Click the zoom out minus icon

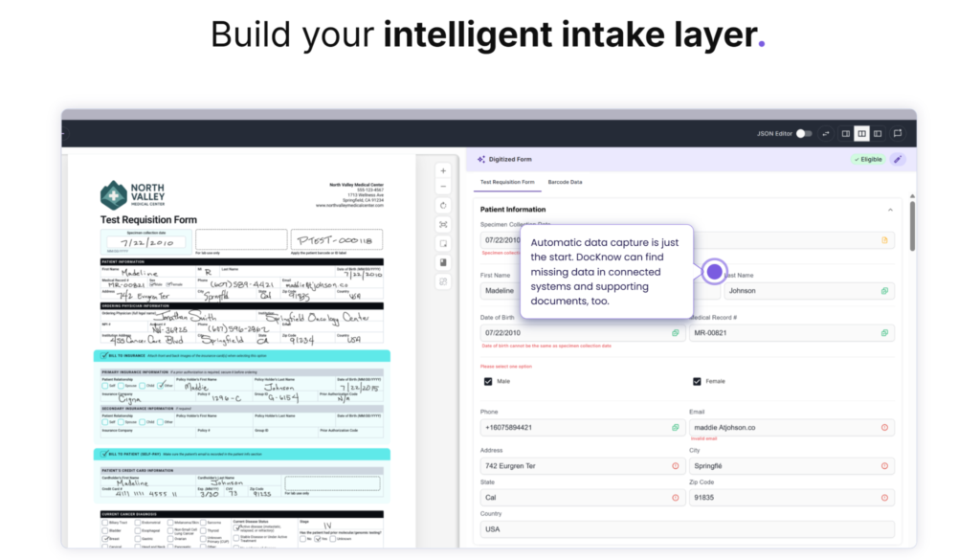point(443,188)
